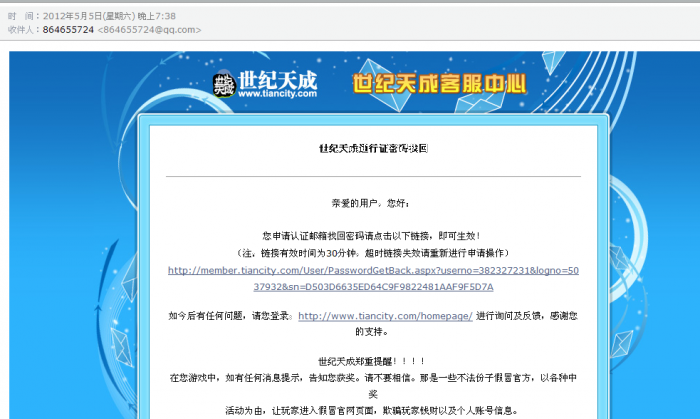
Task: Open the www.tiancity.com/homepage link
Action: [x=385, y=316]
